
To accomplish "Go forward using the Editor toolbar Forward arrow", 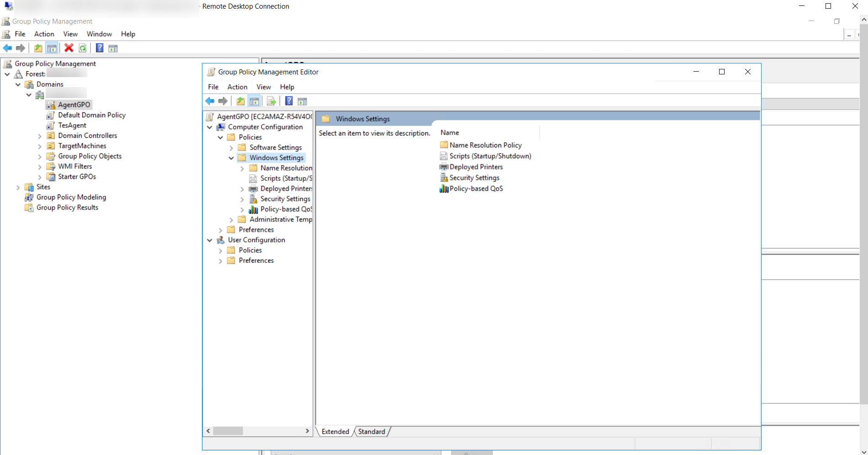I will point(223,101).
